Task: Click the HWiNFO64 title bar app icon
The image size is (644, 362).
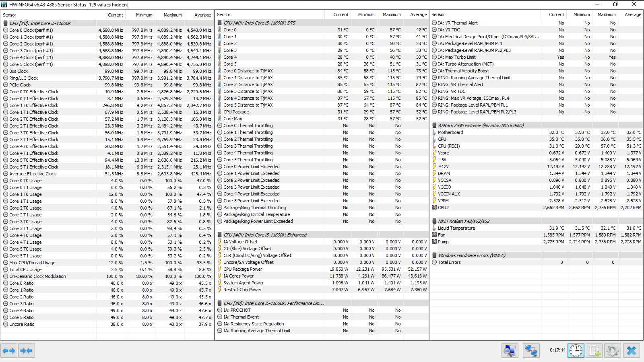Action: point(4,4)
